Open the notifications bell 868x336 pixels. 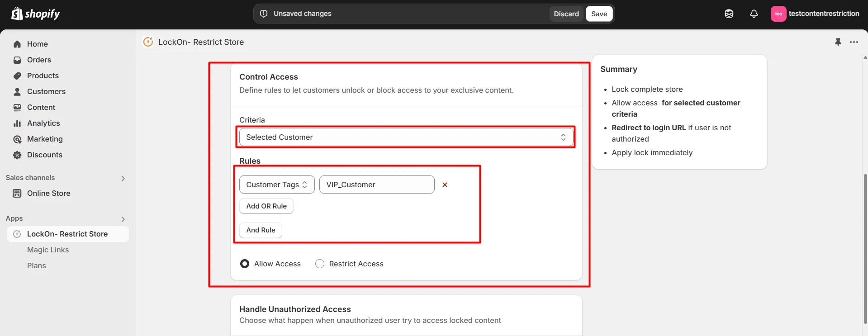pyautogui.click(x=754, y=14)
